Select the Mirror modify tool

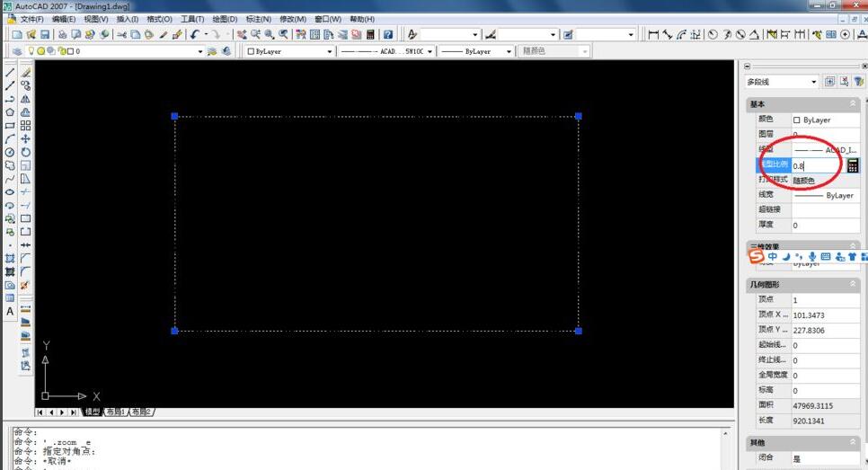pos(25,99)
